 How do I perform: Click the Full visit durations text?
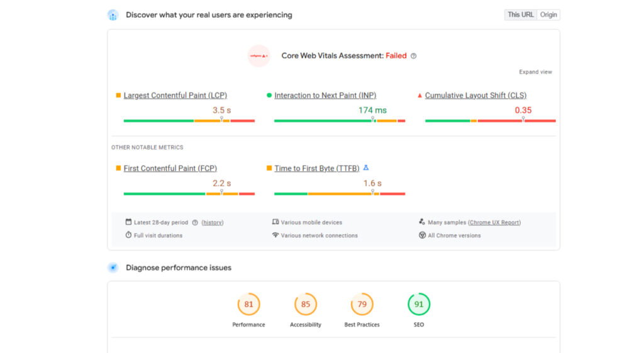[158, 235]
